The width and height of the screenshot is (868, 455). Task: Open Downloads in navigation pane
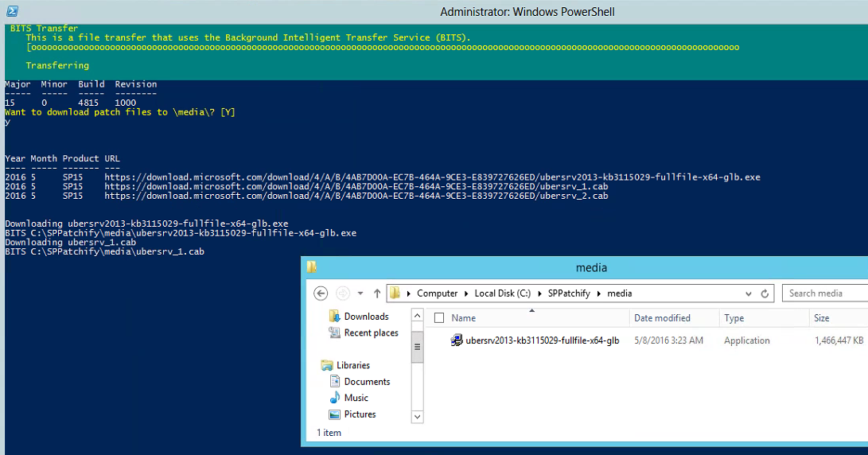tap(366, 316)
